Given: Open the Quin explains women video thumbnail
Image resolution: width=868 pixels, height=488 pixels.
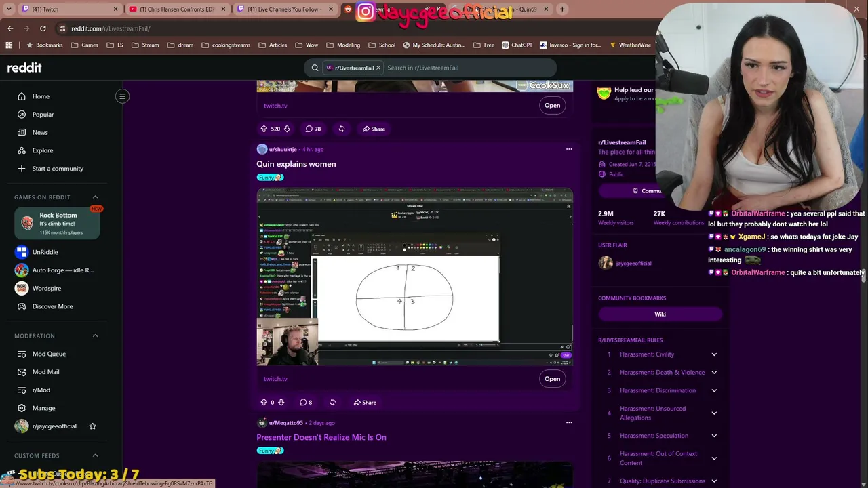Looking at the screenshot, I should (415, 277).
